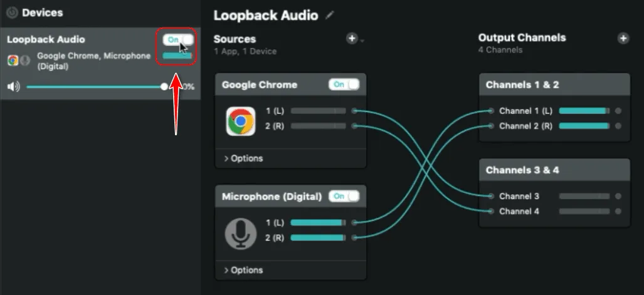Click the Google Chrome app icon in source card

pyautogui.click(x=241, y=122)
